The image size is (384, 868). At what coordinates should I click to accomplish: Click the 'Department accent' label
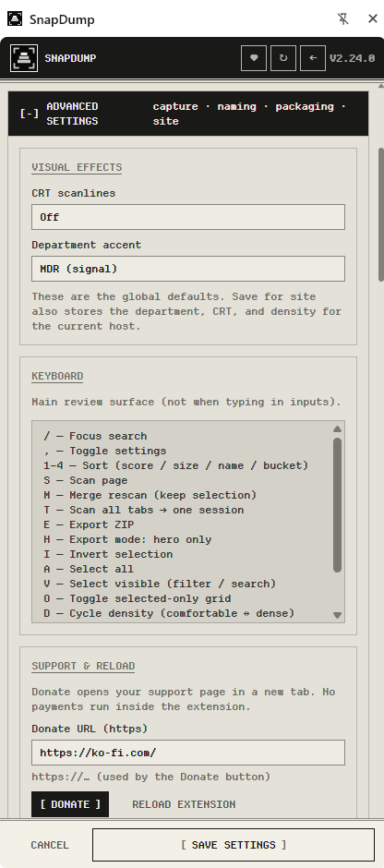87,245
